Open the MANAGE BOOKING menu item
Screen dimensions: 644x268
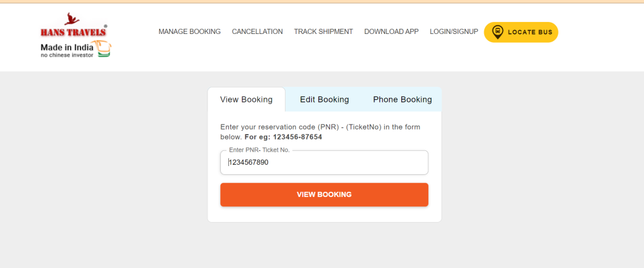click(x=190, y=31)
